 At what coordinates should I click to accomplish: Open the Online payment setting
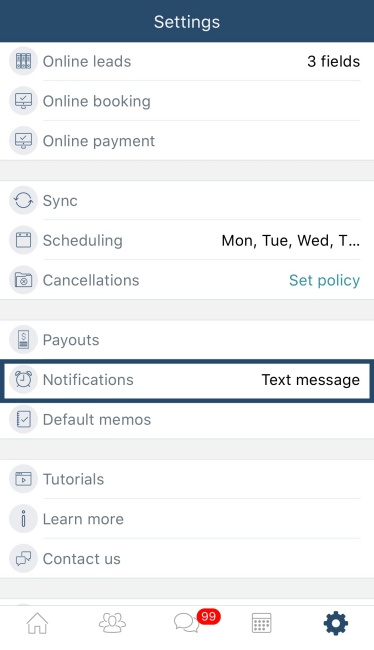[x=187, y=141]
